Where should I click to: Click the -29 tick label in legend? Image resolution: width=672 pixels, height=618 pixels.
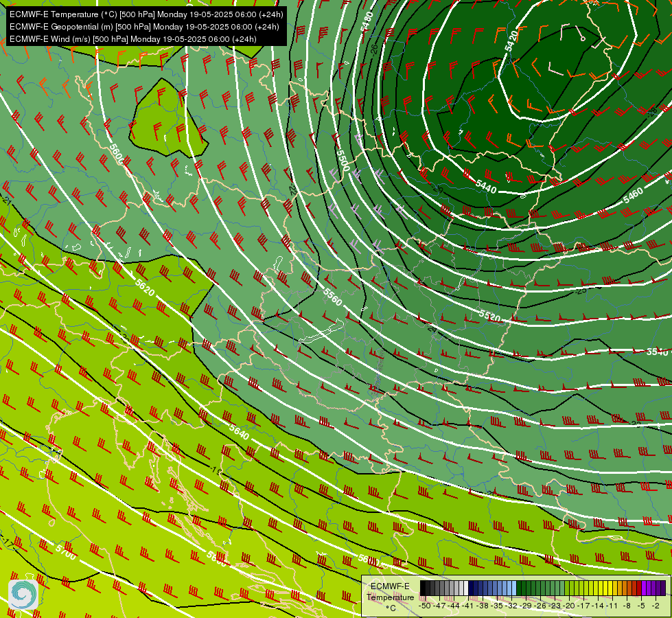(x=526, y=606)
